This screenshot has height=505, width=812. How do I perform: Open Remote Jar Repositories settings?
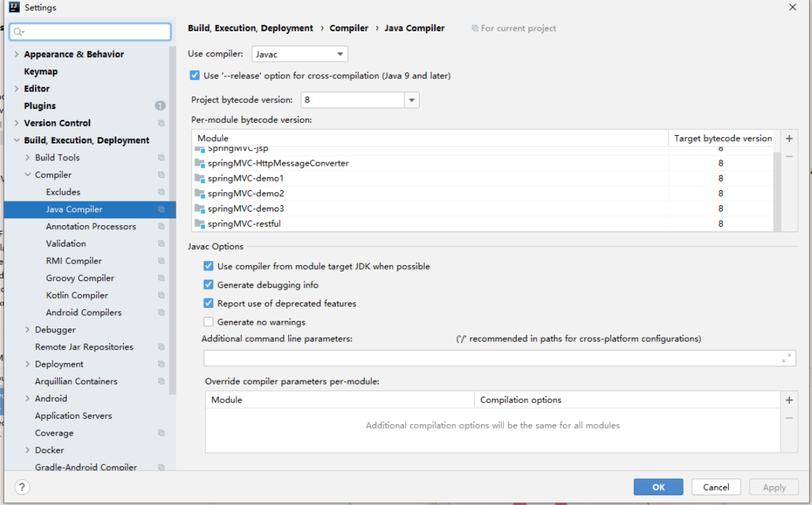84,347
